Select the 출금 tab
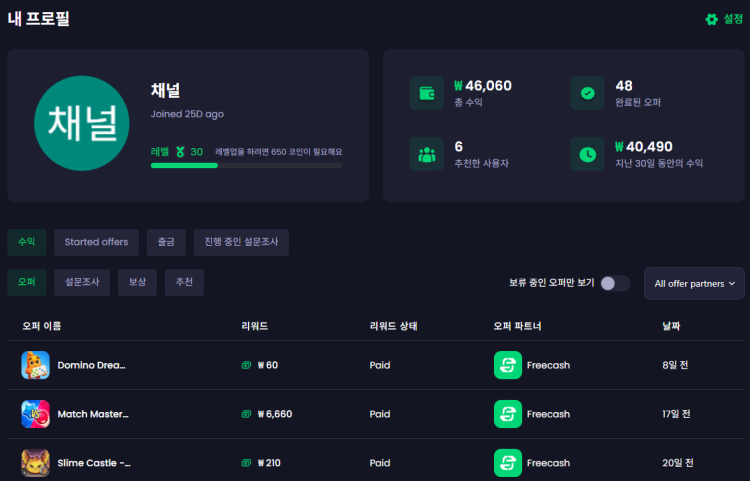Viewport: 750px width, 481px height. tap(166, 242)
